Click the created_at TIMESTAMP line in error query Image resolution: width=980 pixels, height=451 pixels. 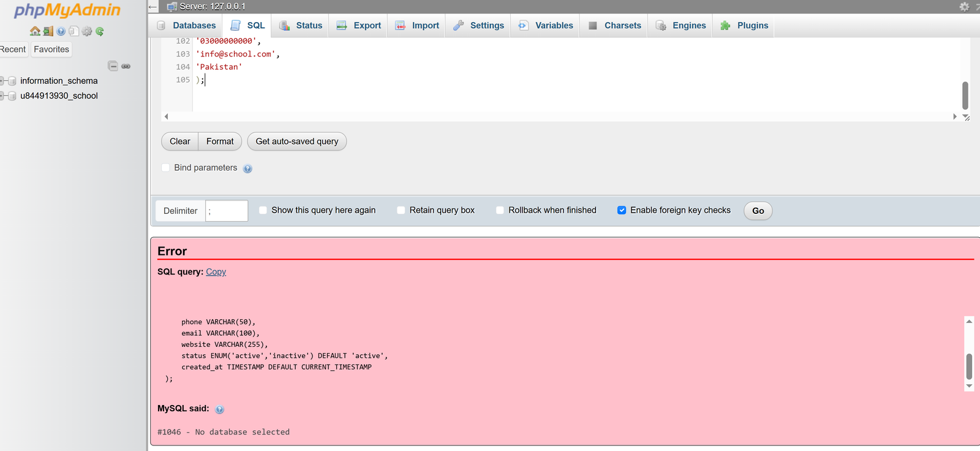pos(276,367)
